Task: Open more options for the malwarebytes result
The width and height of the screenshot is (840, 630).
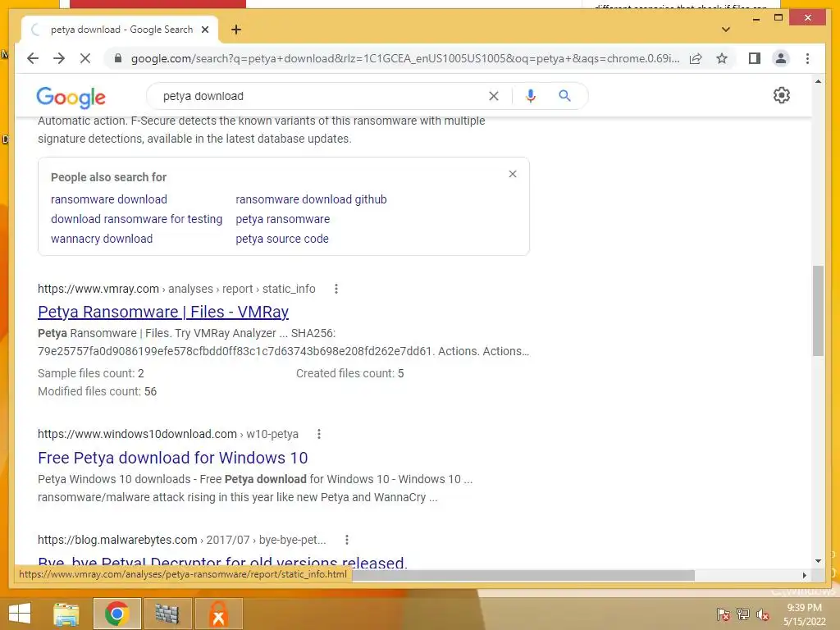Action: 347,540
